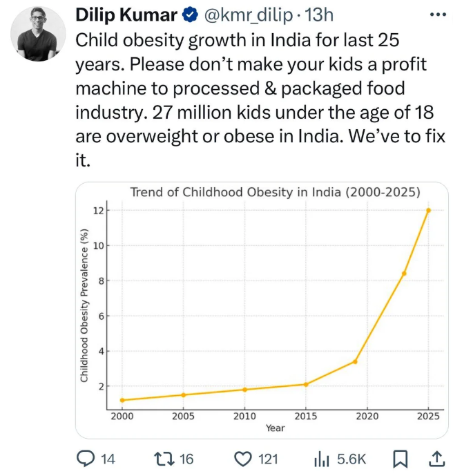The width and height of the screenshot is (453, 476).
Task: Toggle the heart like button
Action: point(242,459)
